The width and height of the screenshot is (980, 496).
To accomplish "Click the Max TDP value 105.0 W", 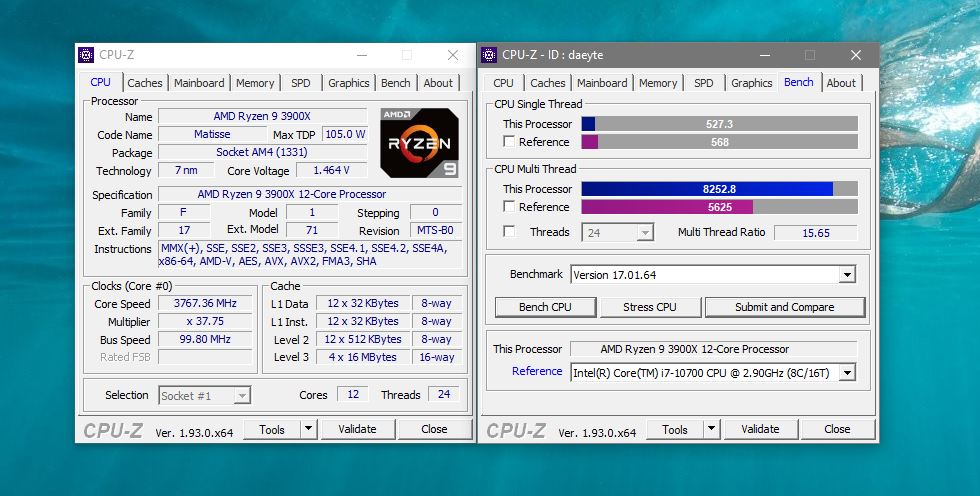I will click(x=344, y=134).
